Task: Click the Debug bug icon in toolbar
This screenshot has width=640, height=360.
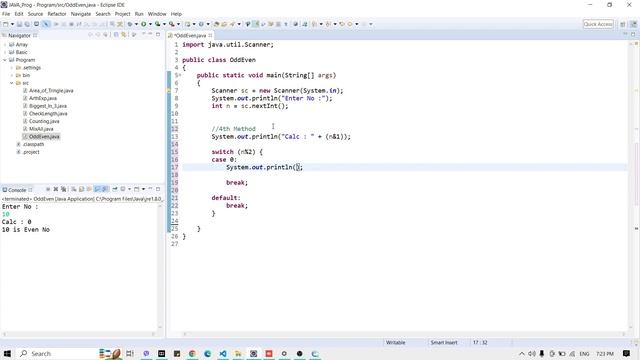Action: point(130,24)
